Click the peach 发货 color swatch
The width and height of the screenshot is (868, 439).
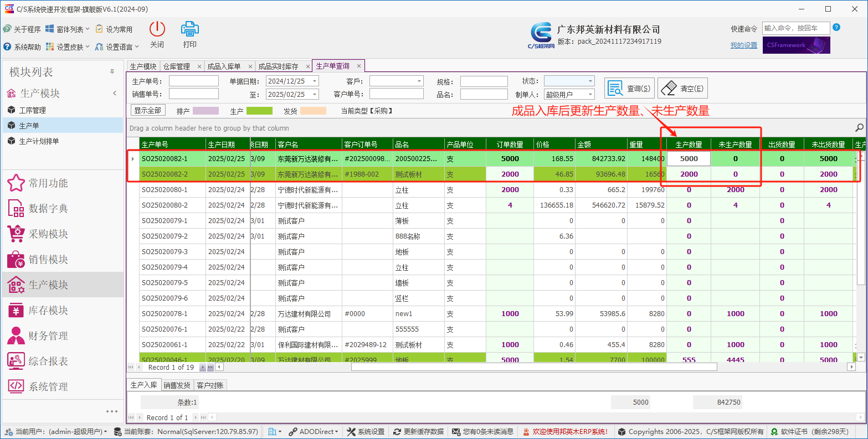[x=313, y=111]
